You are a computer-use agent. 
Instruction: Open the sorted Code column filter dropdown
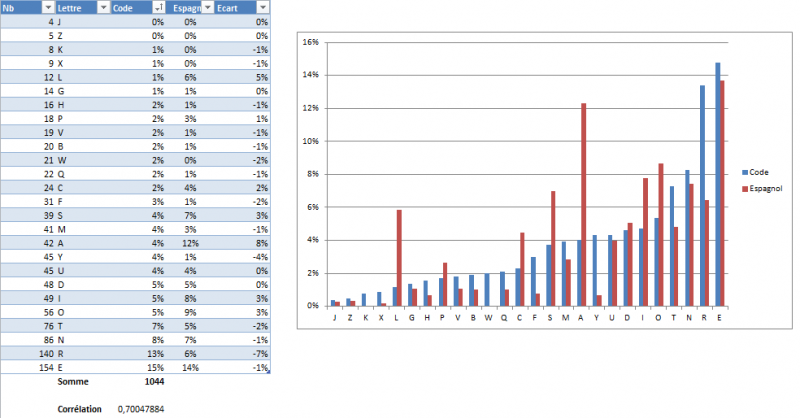point(158,7)
